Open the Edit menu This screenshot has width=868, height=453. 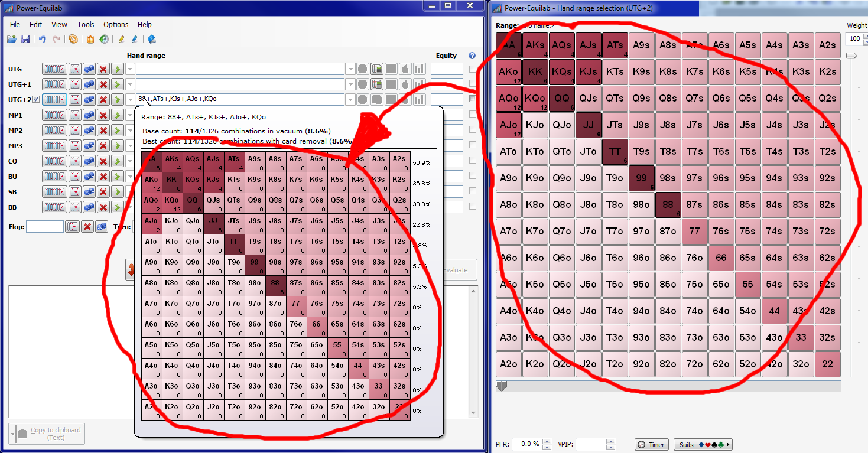tap(35, 25)
